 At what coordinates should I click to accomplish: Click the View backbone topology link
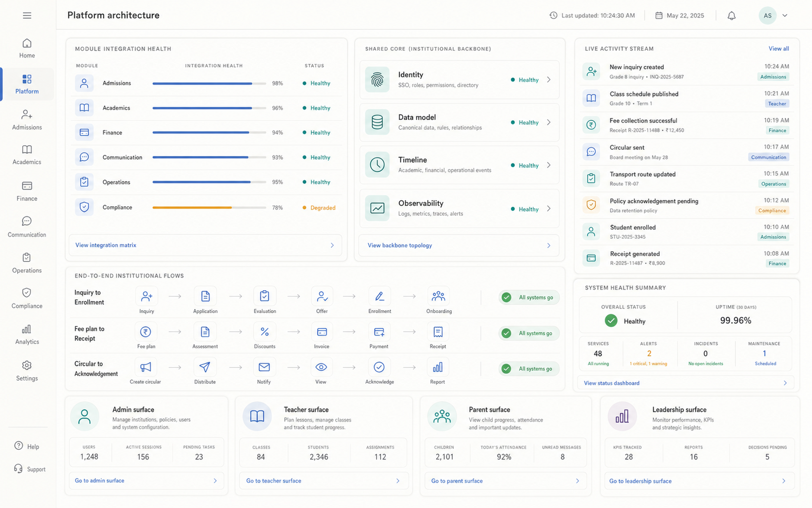(x=400, y=246)
